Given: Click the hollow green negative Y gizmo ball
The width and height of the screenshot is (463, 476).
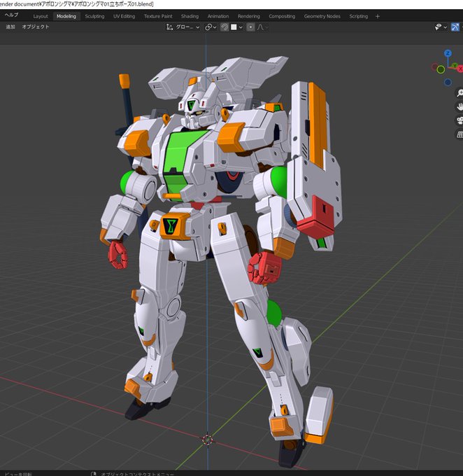Looking at the screenshot, I should point(441,70).
